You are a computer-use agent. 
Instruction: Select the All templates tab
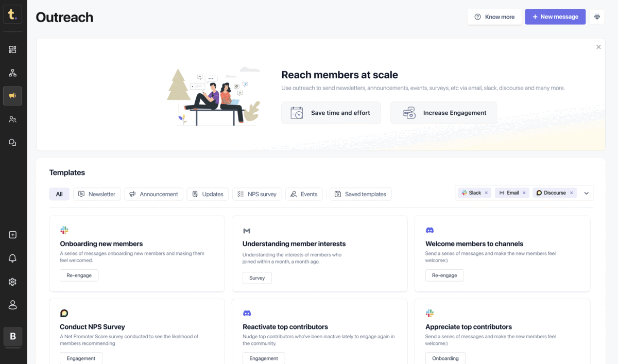point(59,194)
